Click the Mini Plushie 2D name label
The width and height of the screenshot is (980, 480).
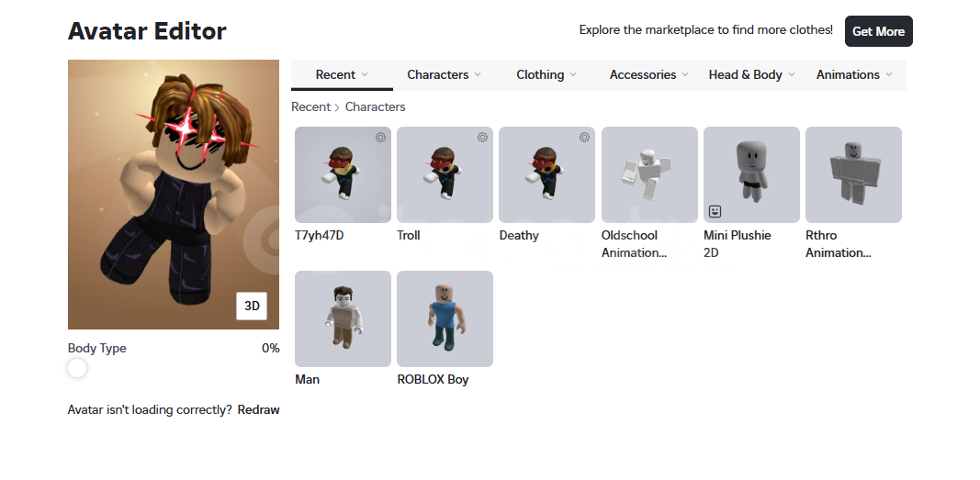click(737, 244)
